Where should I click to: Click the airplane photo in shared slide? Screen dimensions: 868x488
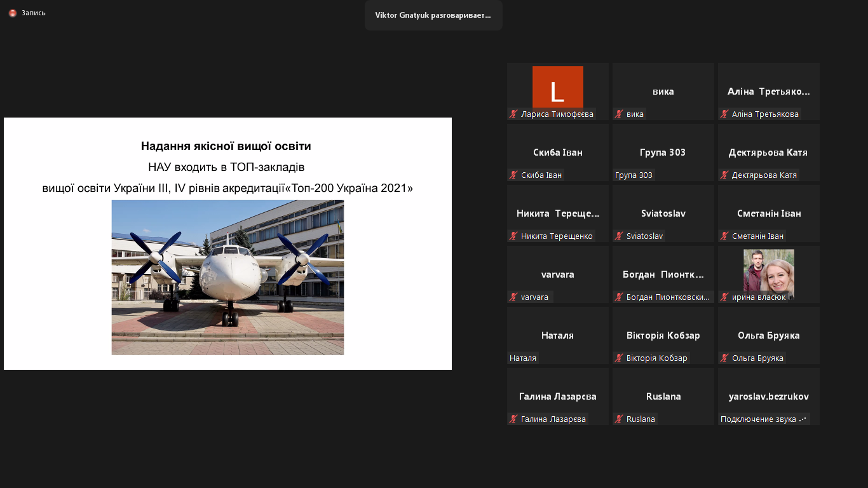(x=227, y=277)
